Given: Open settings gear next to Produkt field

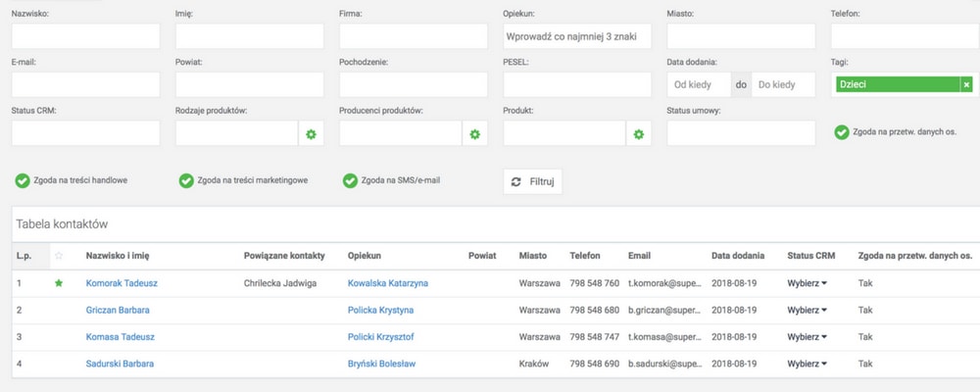Looking at the screenshot, I should click(x=639, y=134).
